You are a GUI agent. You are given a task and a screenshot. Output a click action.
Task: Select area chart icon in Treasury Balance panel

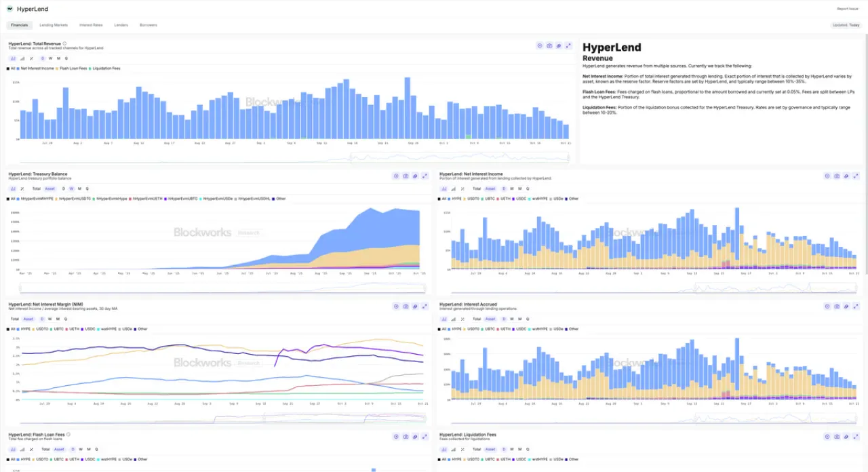pyautogui.click(x=13, y=189)
